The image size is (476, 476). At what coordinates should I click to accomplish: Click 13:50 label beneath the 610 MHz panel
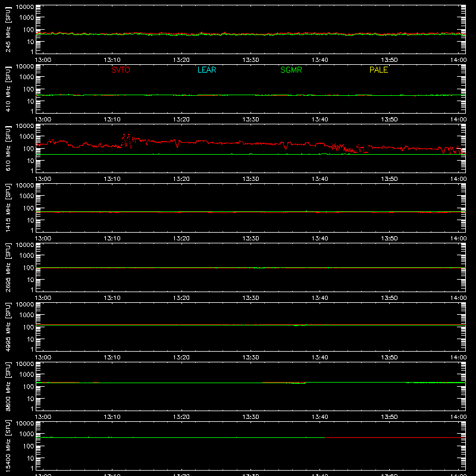click(x=389, y=179)
